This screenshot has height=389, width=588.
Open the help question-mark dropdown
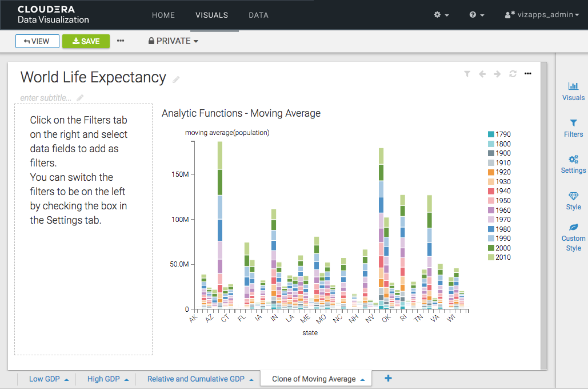click(477, 15)
